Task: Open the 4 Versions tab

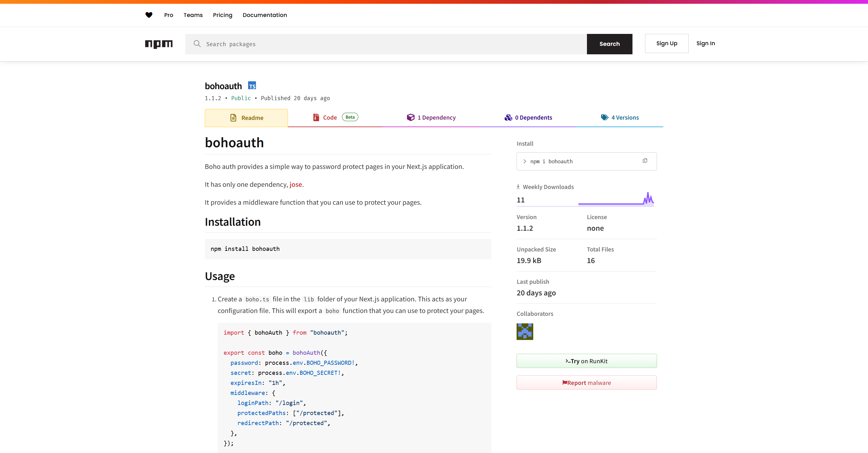Action: click(620, 117)
